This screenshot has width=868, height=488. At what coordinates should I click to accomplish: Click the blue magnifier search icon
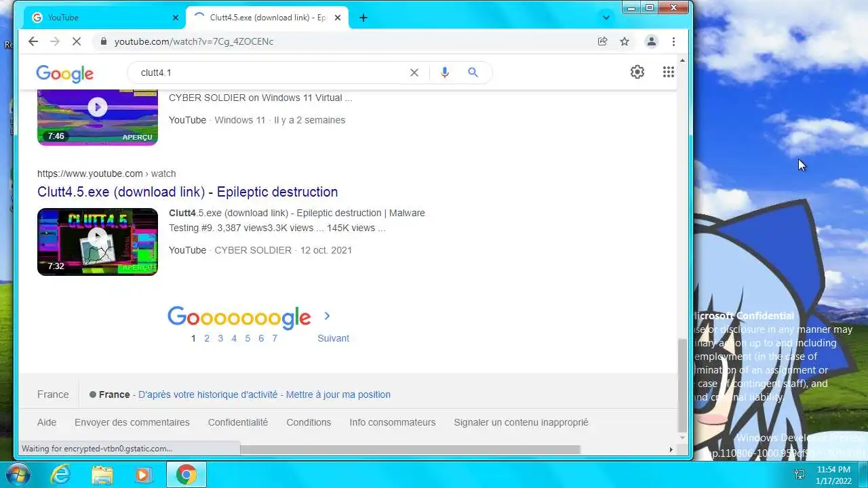(x=473, y=73)
